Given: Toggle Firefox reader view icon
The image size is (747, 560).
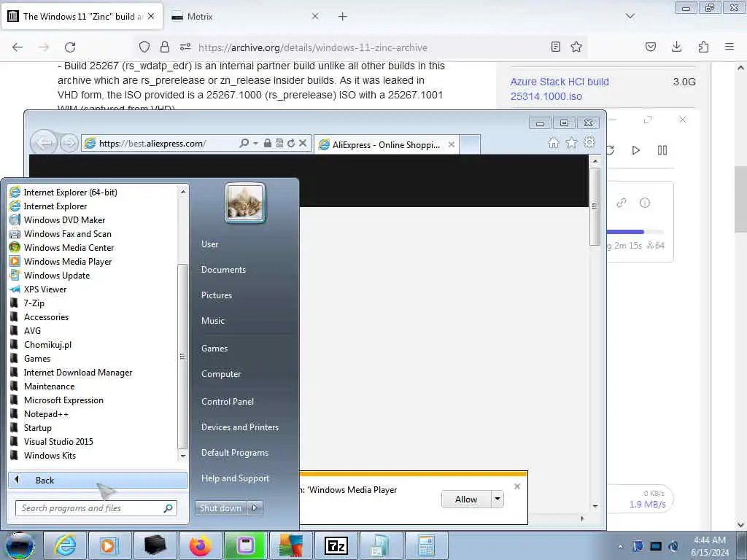Looking at the screenshot, I should pos(555,47).
